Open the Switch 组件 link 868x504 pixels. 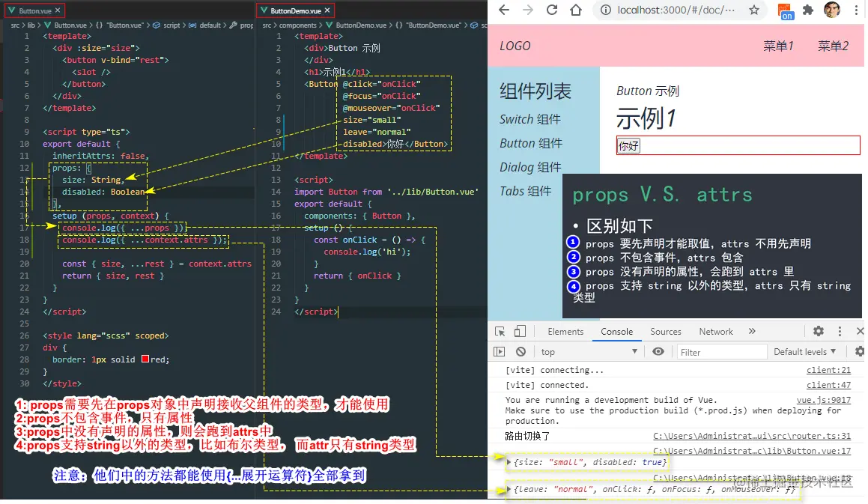pyautogui.click(x=529, y=119)
